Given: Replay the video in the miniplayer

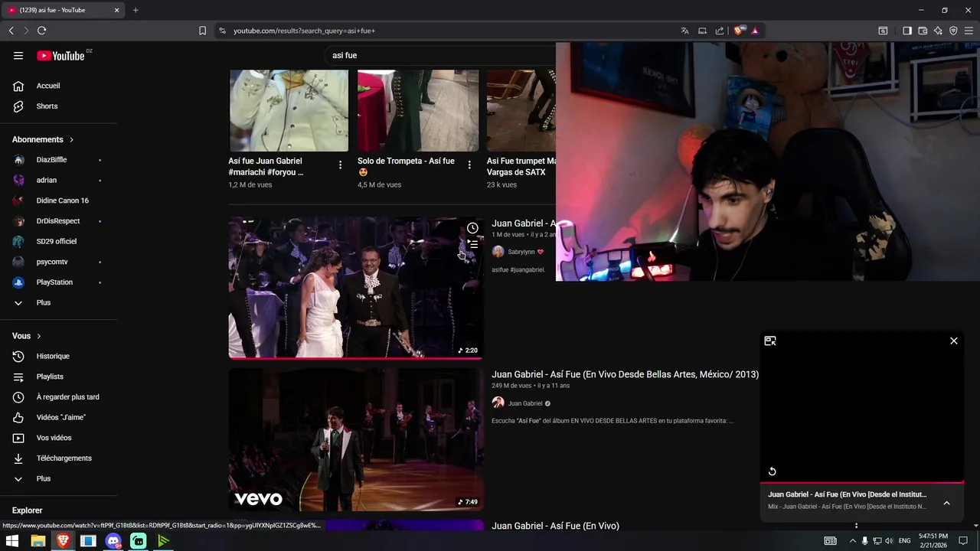Looking at the screenshot, I should pyautogui.click(x=773, y=471).
